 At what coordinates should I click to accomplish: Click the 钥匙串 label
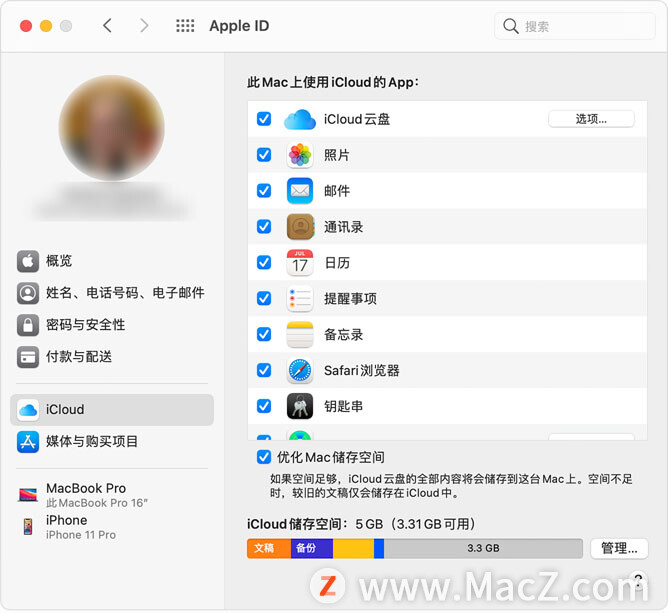point(343,406)
